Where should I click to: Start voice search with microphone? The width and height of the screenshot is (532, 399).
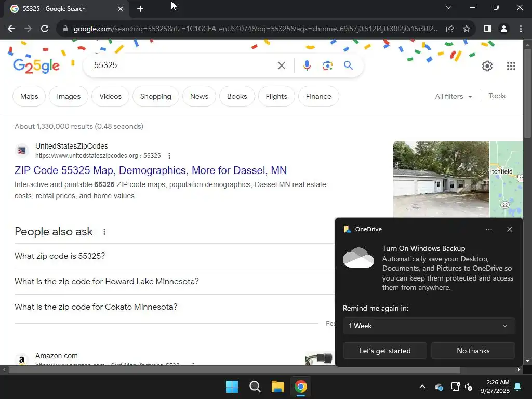pos(307,65)
